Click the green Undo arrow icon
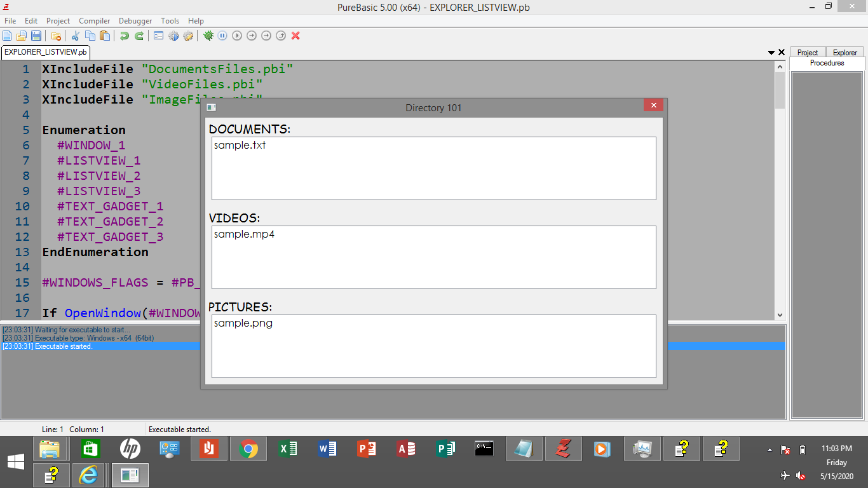 click(x=125, y=36)
